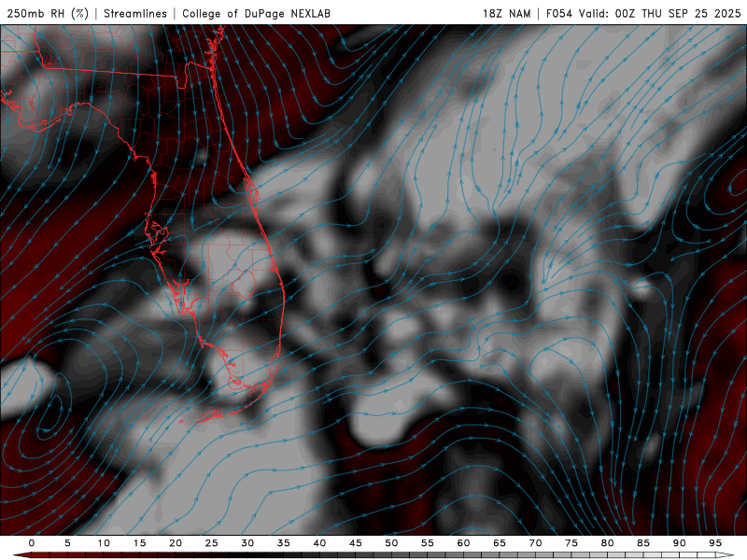Click the 20 label on the color scale

click(x=176, y=543)
